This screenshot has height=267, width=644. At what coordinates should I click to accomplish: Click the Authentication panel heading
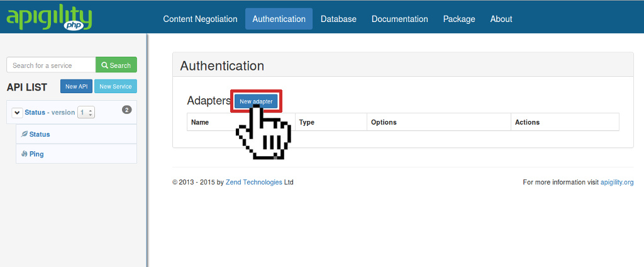pos(222,65)
